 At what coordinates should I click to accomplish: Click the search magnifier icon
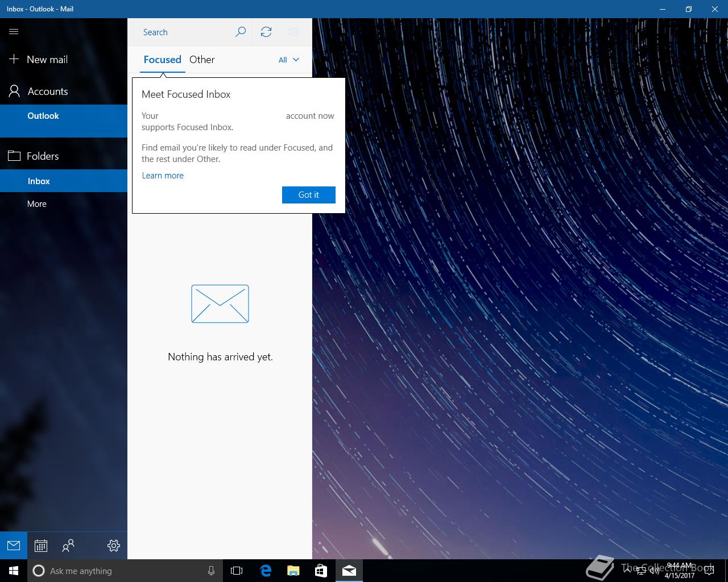[x=241, y=32]
